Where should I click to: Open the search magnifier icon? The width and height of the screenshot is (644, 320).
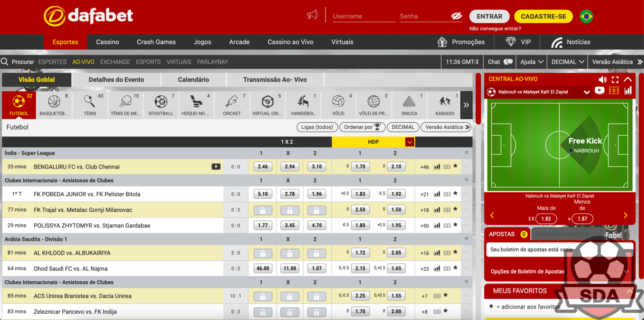pos(4,62)
